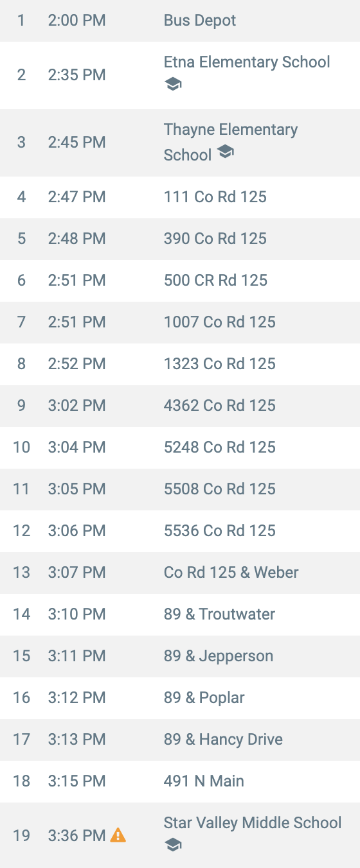Click the 89 & Jepperson stop

pos(180,656)
